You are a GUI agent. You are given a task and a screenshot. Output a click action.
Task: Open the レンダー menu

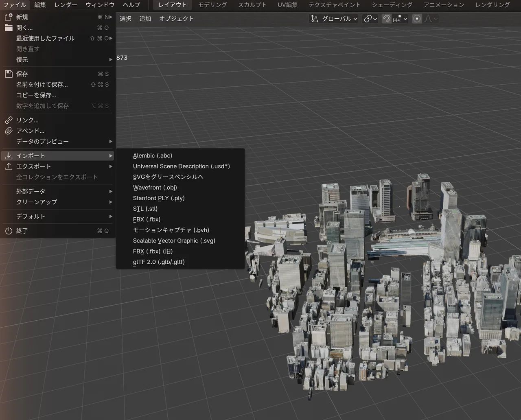[x=66, y=5]
